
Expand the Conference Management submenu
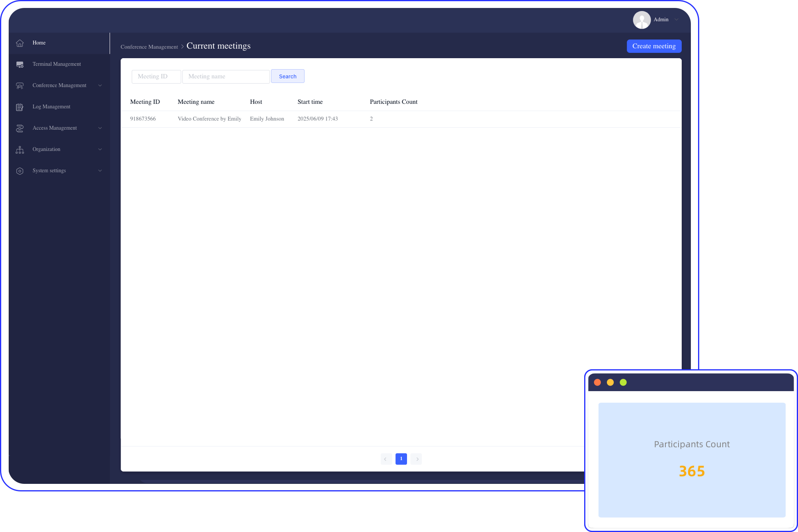100,85
